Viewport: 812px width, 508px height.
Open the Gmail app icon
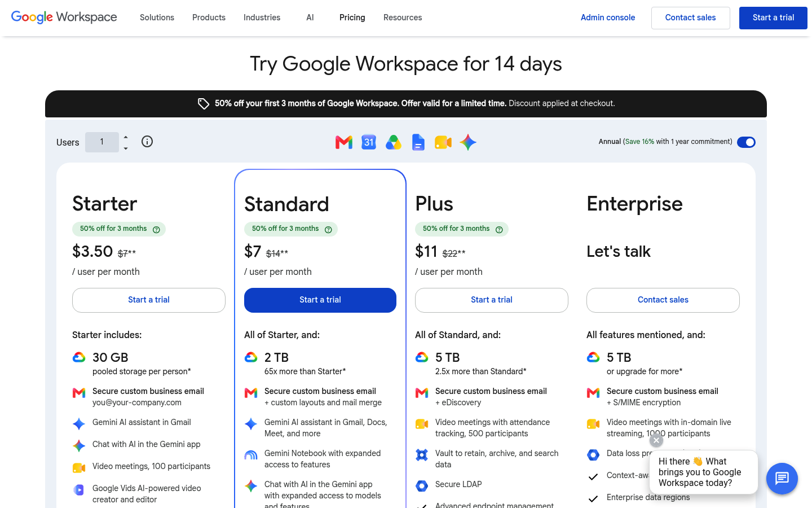tap(344, 142)
